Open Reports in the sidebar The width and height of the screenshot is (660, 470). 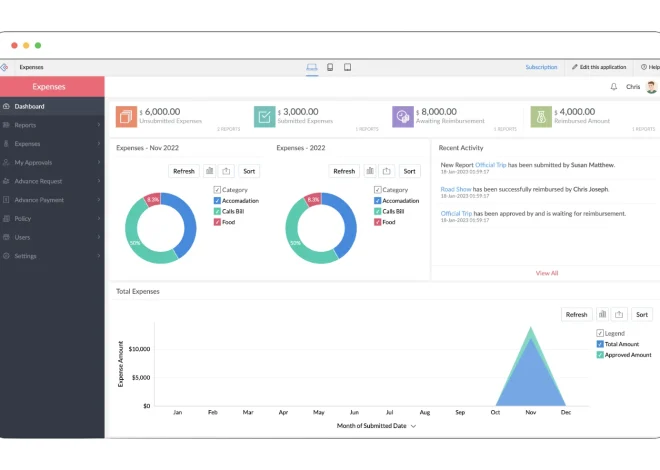coord(52,125)
